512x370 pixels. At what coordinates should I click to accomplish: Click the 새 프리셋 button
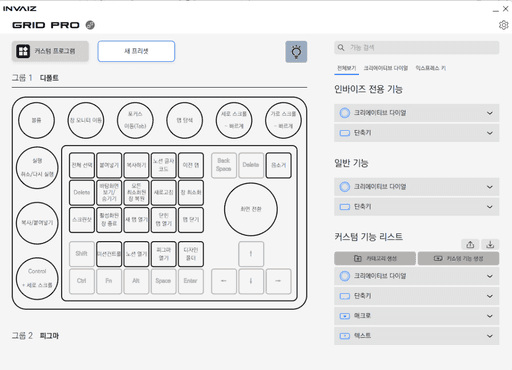[136, 51]
